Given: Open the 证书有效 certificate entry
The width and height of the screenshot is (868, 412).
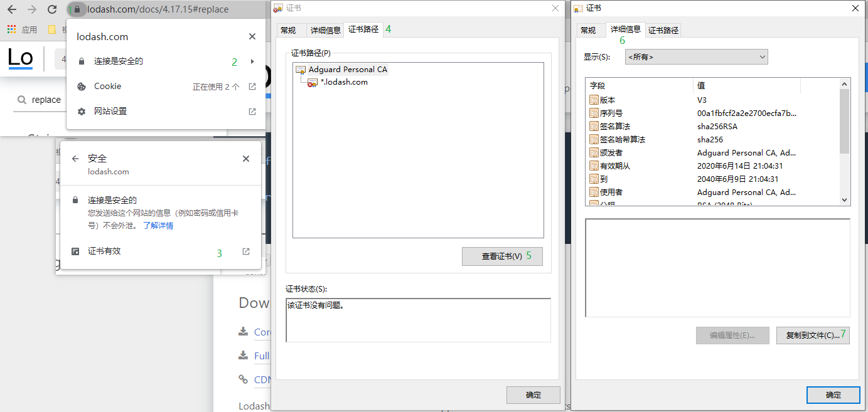Looking at the screenshot, I should point(161,251).
